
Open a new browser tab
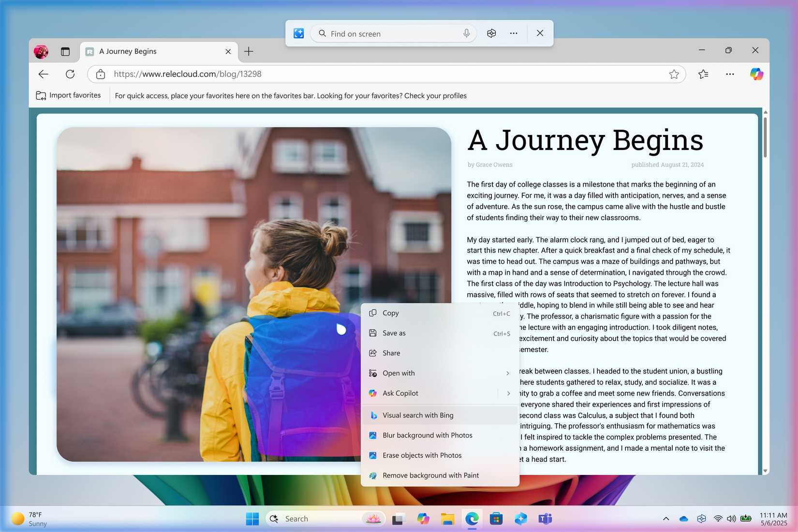click(249, 51)
